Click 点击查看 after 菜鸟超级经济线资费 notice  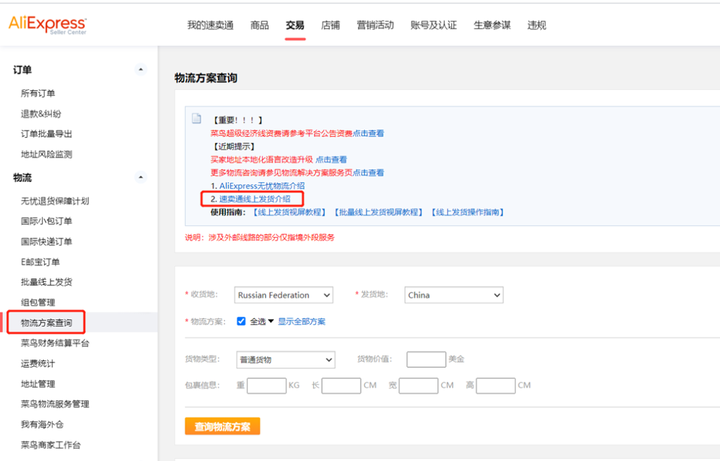(368, 133)
